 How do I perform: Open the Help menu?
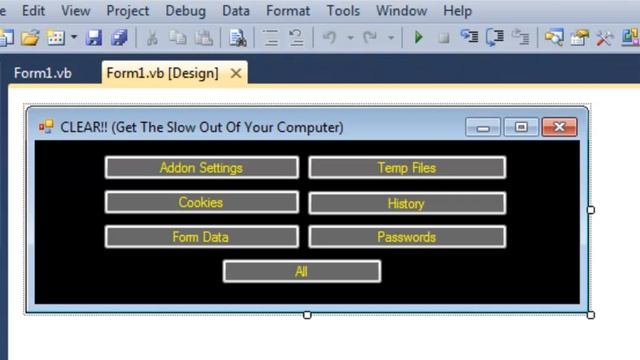(457, 11)
